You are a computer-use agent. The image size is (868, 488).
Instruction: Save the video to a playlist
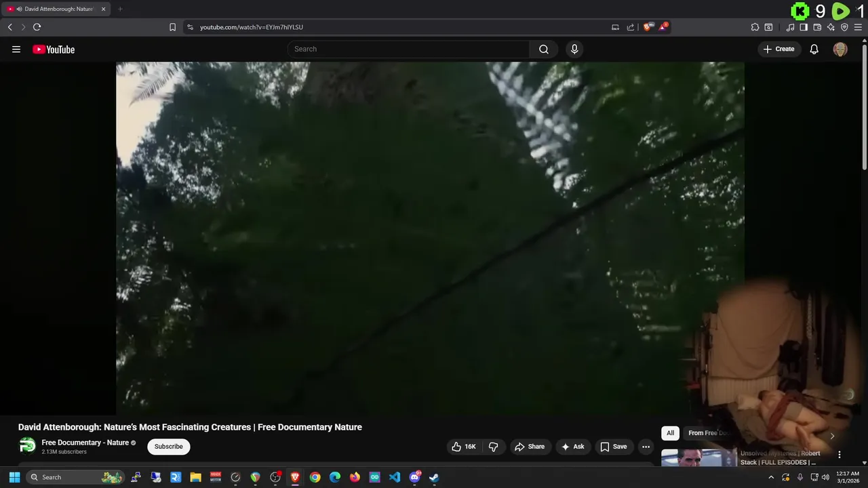614,447
